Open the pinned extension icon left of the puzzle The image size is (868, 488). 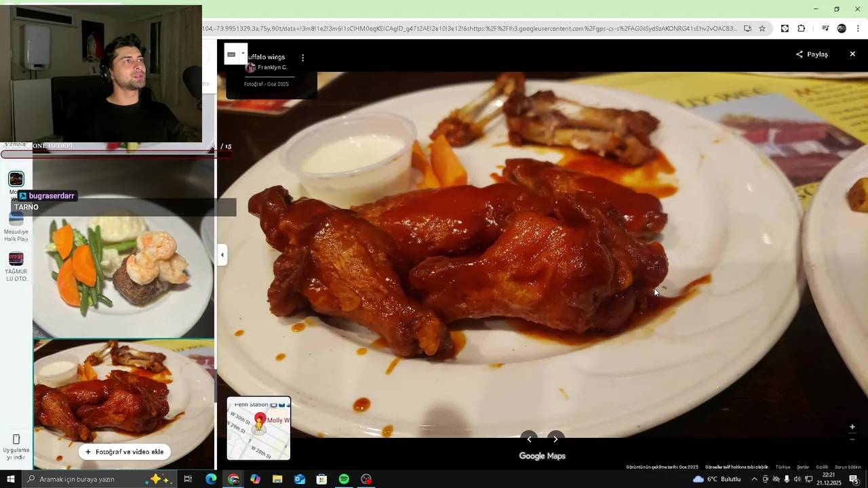785,28
